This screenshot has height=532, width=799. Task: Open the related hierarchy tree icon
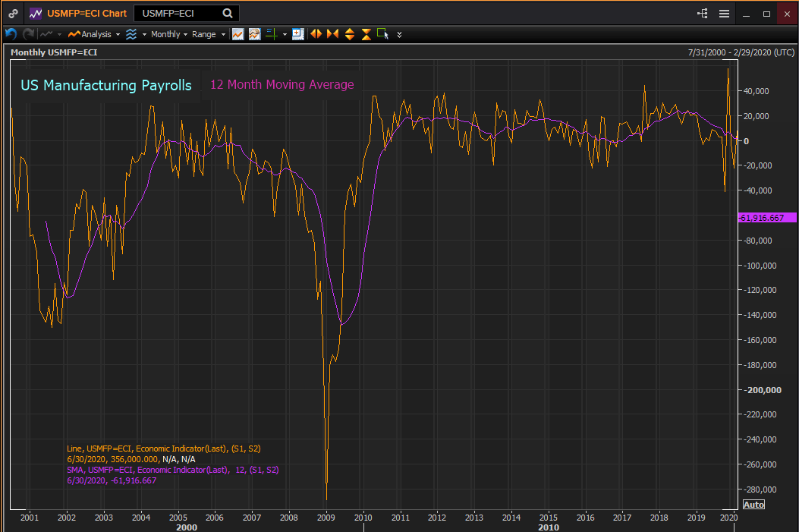702,14
